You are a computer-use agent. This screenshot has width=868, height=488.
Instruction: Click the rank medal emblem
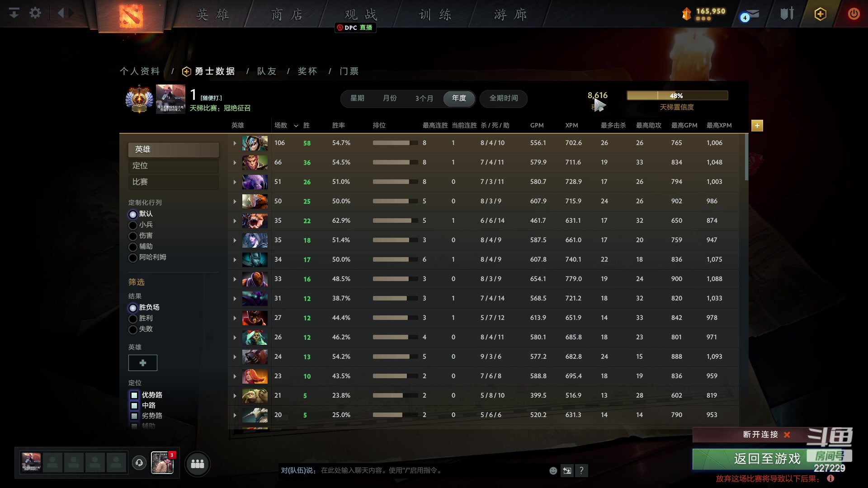tap(139, 99)
